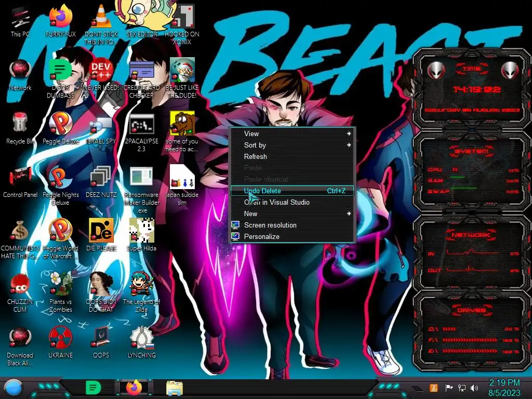Open File Explorer from the taskbar
The width and height of the screenshot is (532, 399).
(x=175, y=388)
